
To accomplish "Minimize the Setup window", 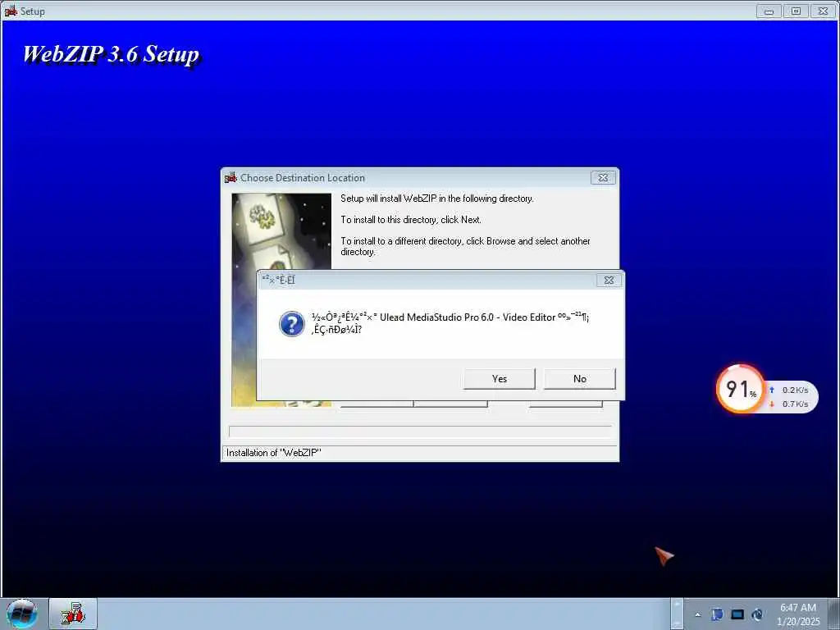I will [769, 11].
